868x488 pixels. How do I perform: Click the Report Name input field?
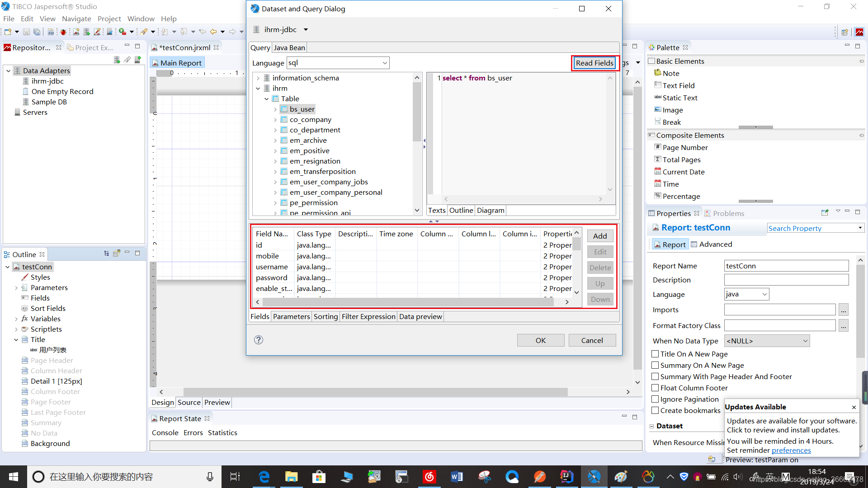tap(786, 266)
